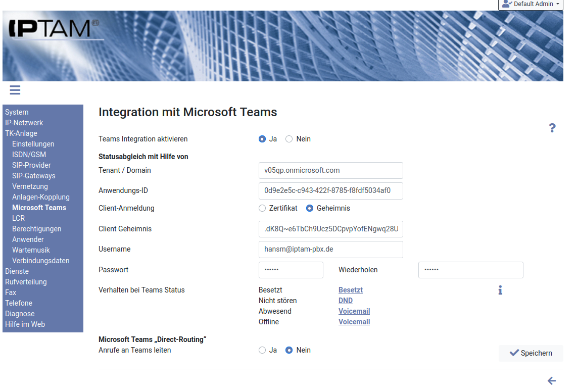Click the Besetzt status behavior link
Viewport: 577px width, 392px height.
(x=351, y=290)
